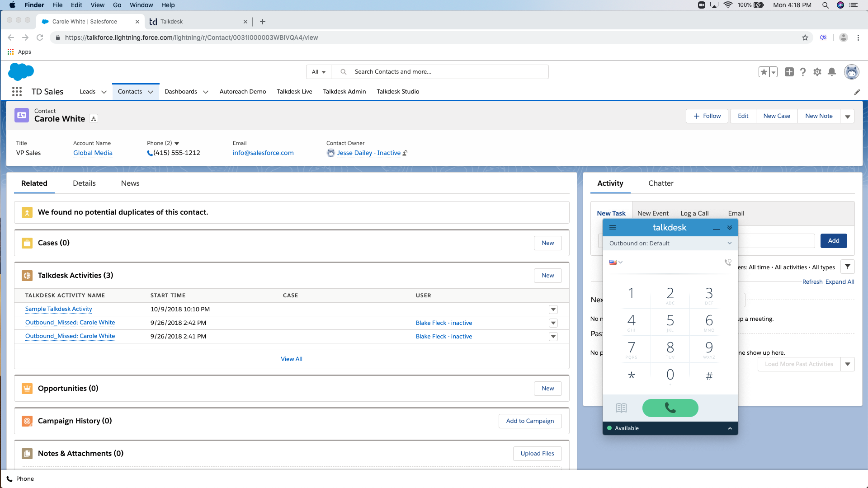Click the Follow button

point(707,116)
